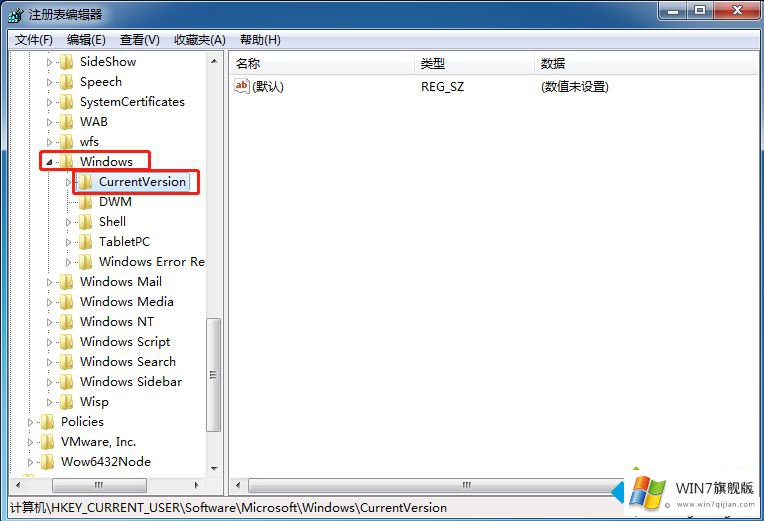Select the DWM key
Screen dimensions: 764x521
pyautogui.click(x=115, y=202)
